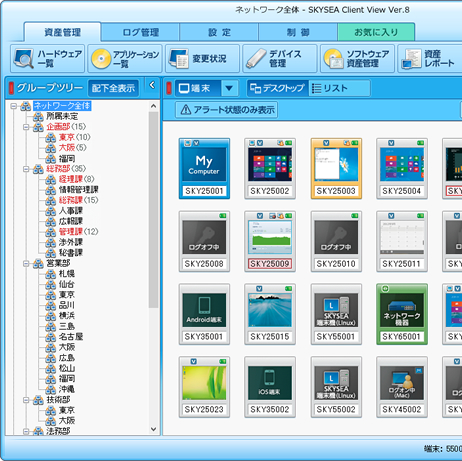
Task: Select 横浜 in group tree
Action: (x=67, y=316)
